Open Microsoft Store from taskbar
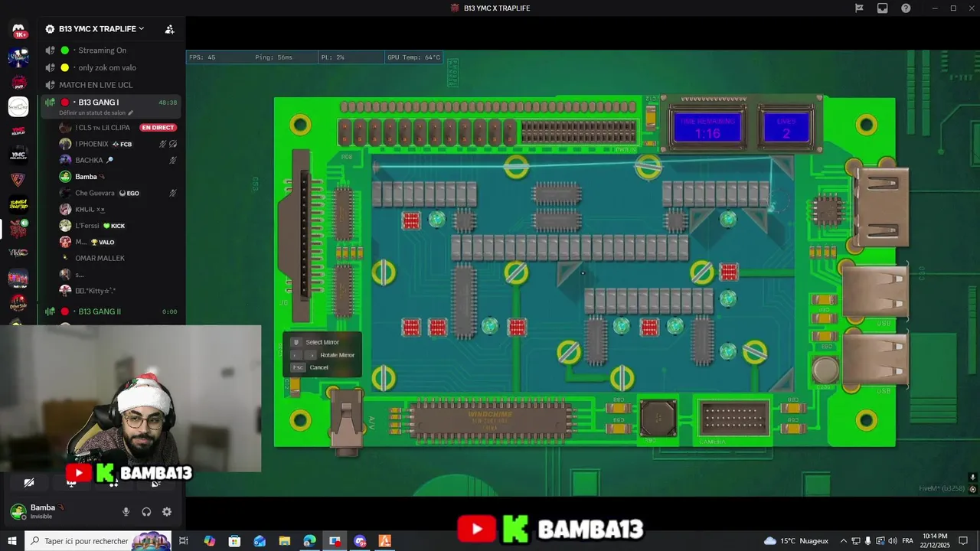The width and height of the screenshot is (980, 551). 234,541
